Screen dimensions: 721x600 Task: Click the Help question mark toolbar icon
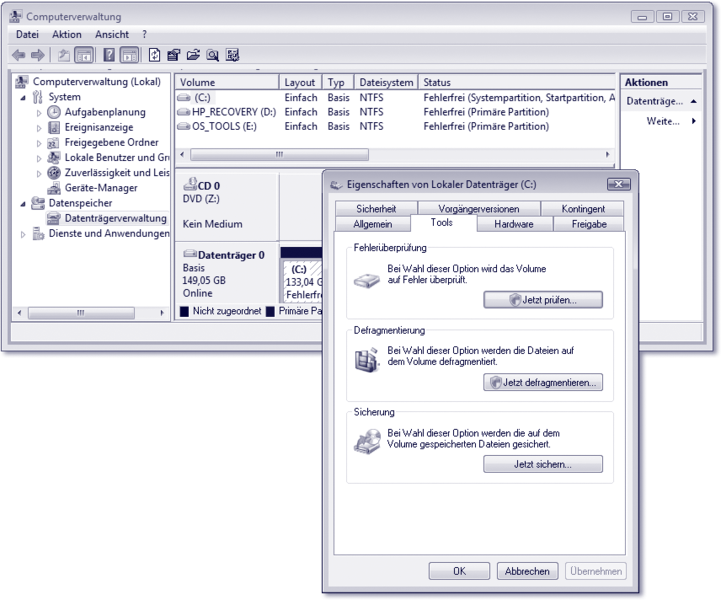tap(108, 56)
